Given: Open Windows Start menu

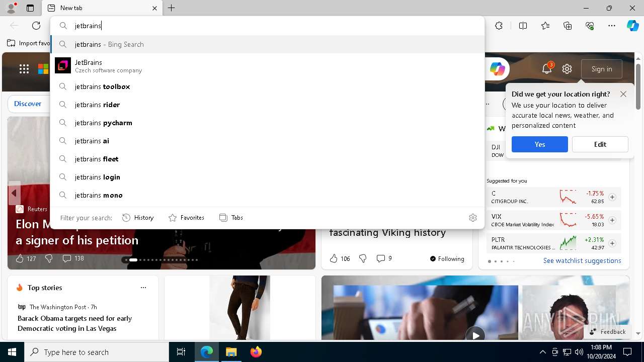Looking at the screenshot, I should click(x=12, y=352).
